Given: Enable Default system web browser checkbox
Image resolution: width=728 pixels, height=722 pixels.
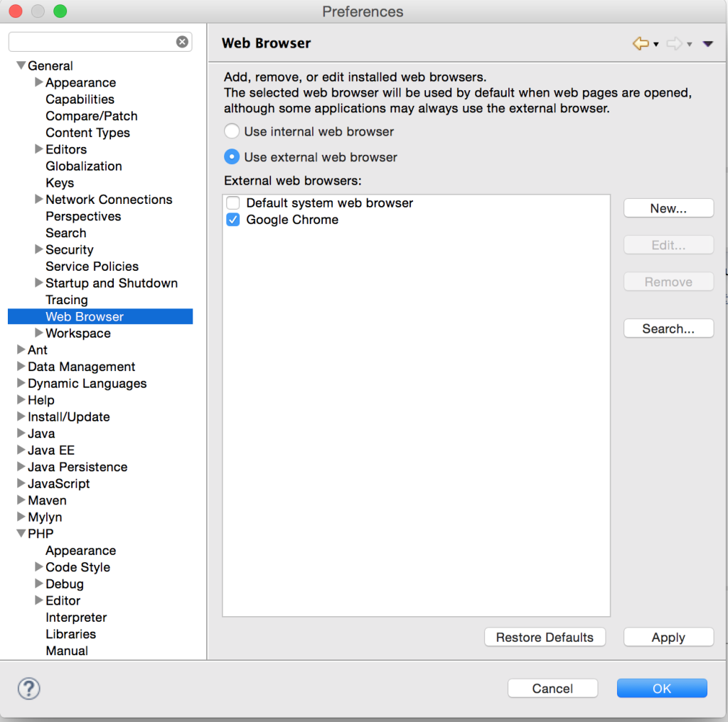Looking at the screenshot, I should click(233, 203).
